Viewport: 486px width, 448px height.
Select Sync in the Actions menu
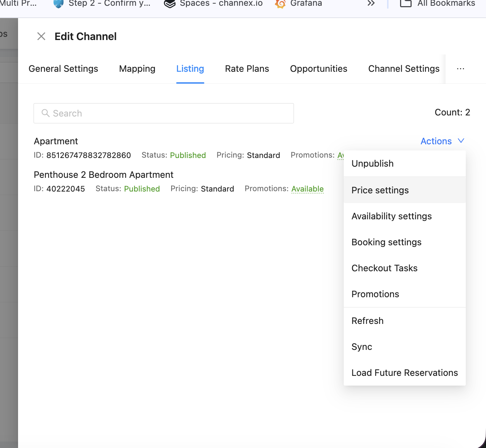[x=404, y=347]
